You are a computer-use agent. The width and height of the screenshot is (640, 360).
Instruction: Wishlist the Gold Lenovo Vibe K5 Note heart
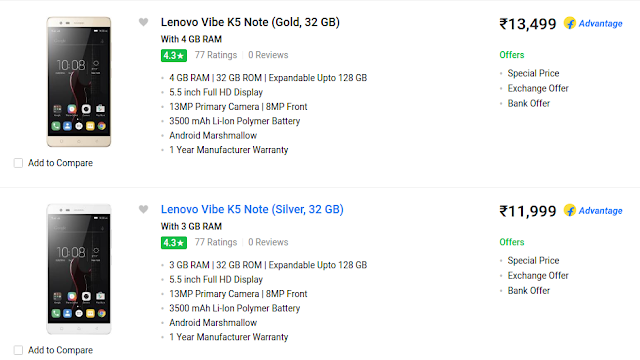tap(143, 22)
